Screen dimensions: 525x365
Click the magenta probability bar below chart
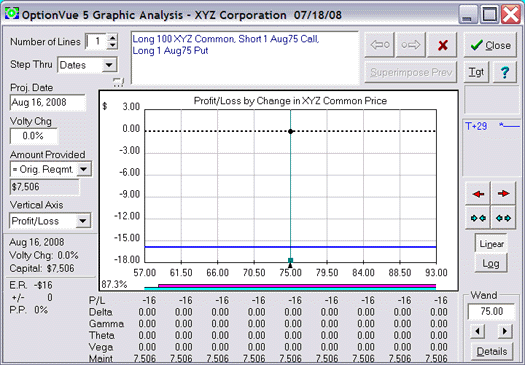point(297,285)
